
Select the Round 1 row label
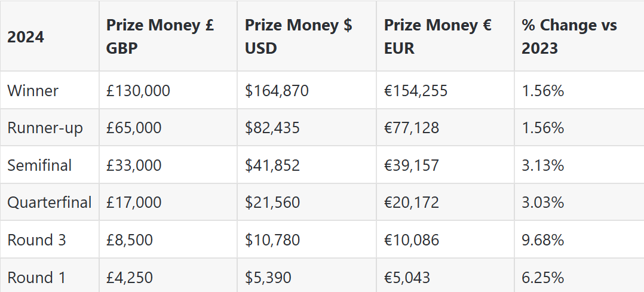coord(36,278)
